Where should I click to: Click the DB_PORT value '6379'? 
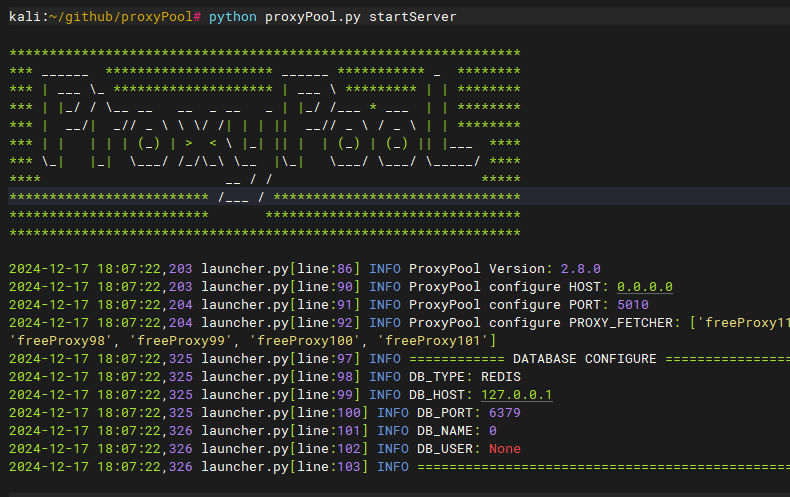(x=505, y=413)
